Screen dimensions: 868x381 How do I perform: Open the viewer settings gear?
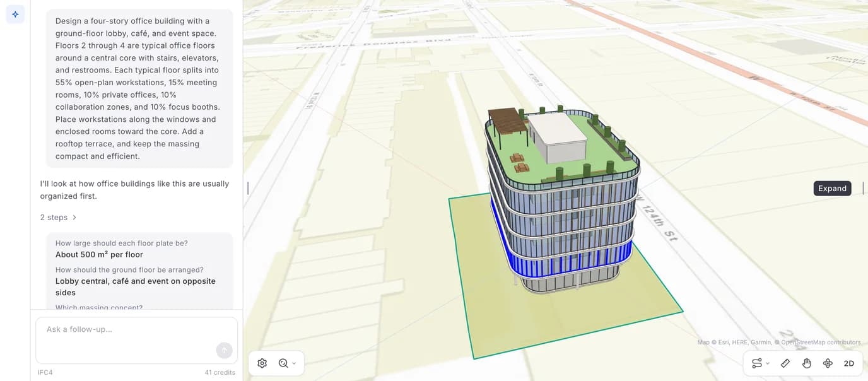click(262, 363)
